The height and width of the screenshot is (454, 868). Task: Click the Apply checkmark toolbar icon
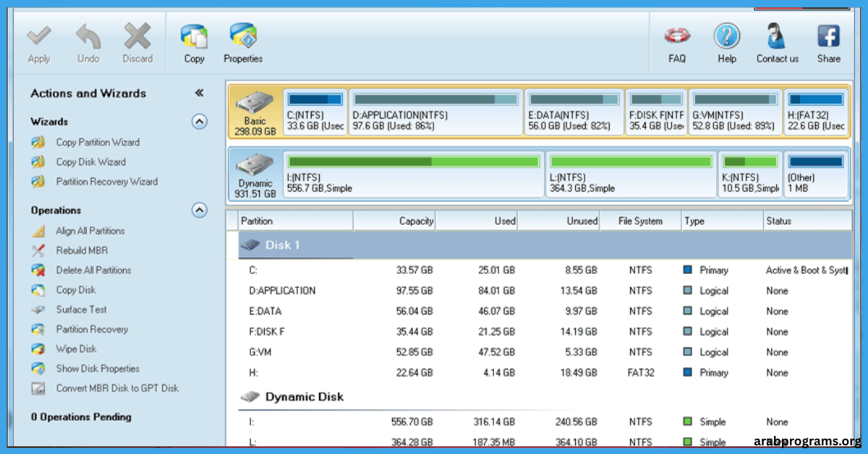click(x=38, y=35)
